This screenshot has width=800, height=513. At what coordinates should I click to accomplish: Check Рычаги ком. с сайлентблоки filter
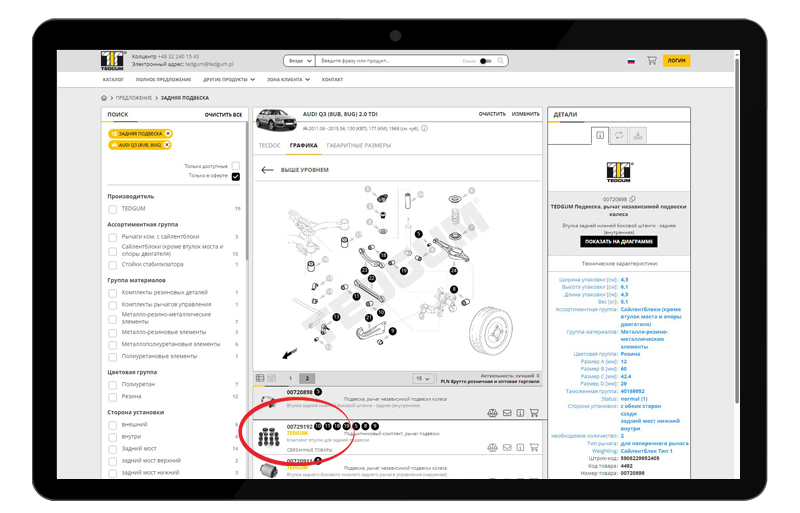pyautogui.click(x=113, y=237)
